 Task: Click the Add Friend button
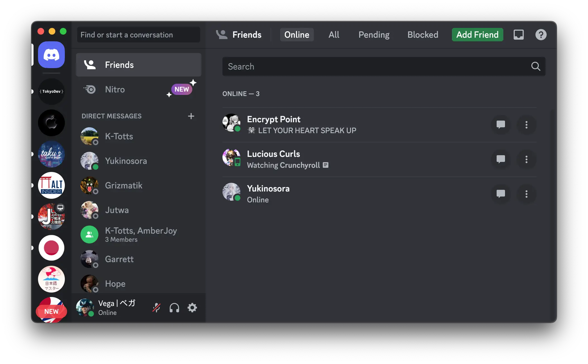477,35
